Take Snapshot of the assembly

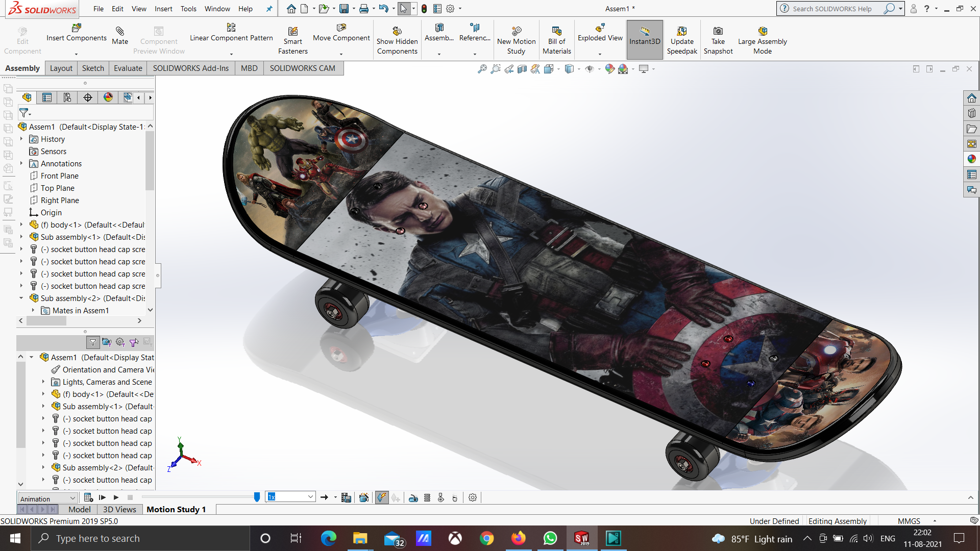tap(718, 41)
